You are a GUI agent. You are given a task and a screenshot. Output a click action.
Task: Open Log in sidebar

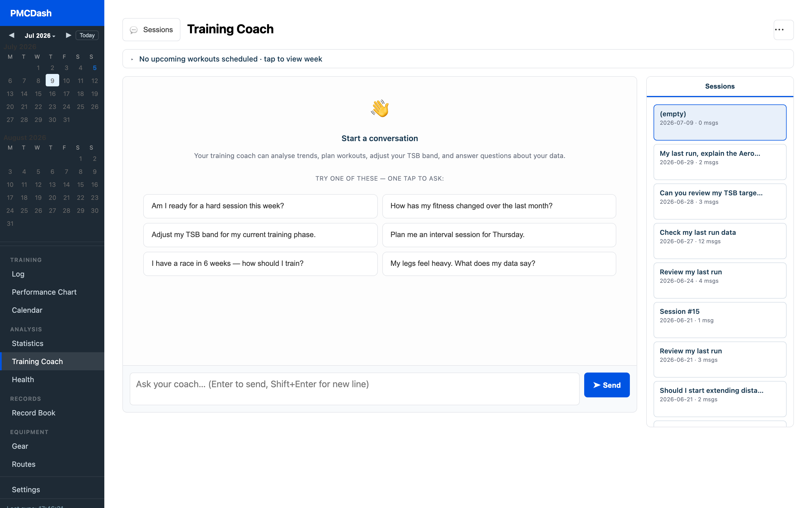pyautogui.click(x=52, y=274)
